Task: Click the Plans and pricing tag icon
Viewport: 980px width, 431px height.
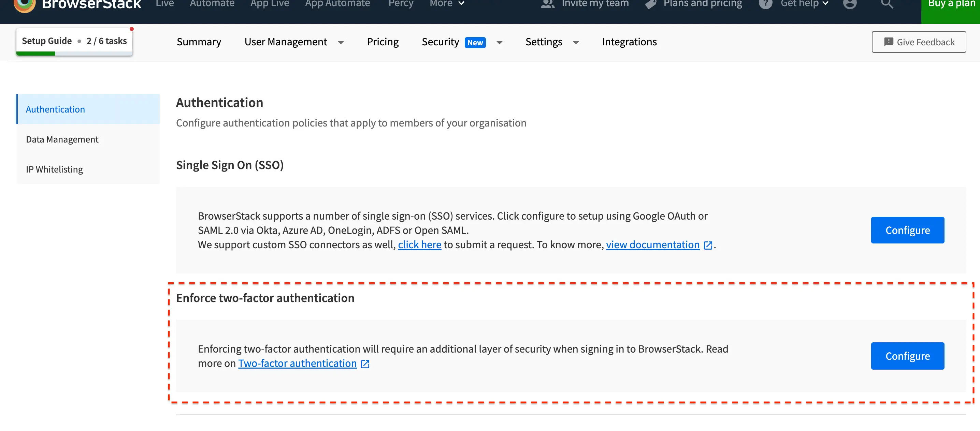Action: 651,4
